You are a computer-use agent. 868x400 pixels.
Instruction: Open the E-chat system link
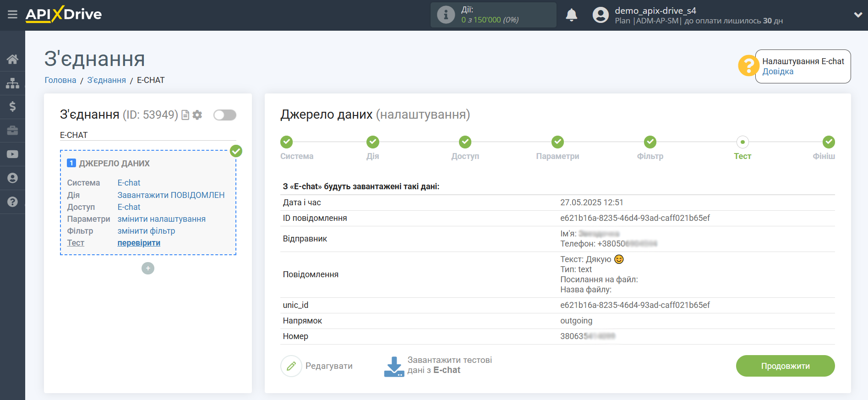coord(129,183)
